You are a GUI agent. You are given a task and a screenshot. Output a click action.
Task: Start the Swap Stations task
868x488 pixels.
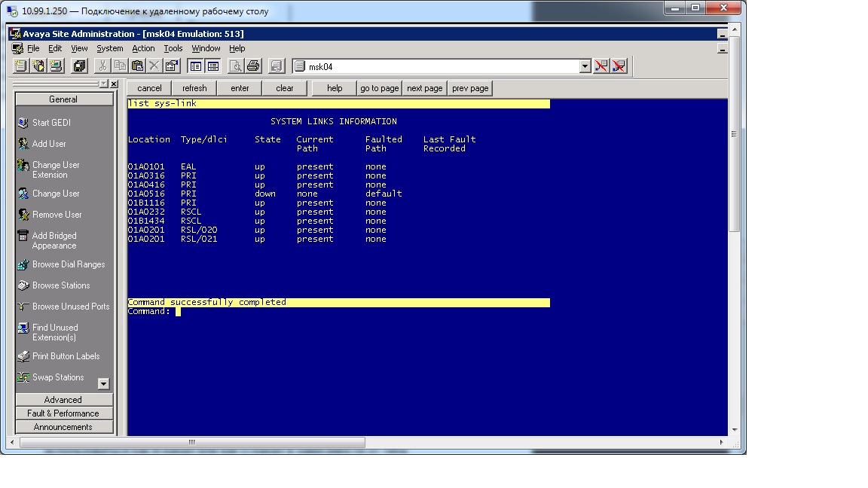click(x=50, y=377)
